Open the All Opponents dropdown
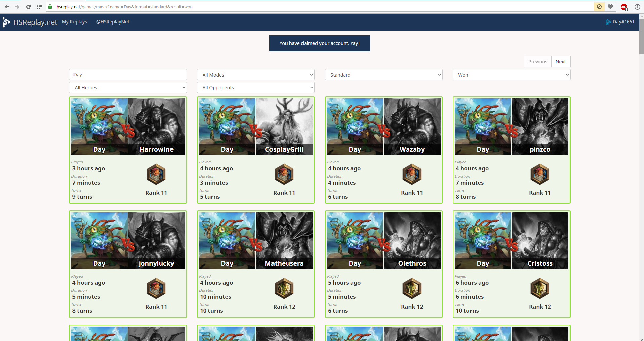This screenshot has height=341, width=644. tap(256, 87)
